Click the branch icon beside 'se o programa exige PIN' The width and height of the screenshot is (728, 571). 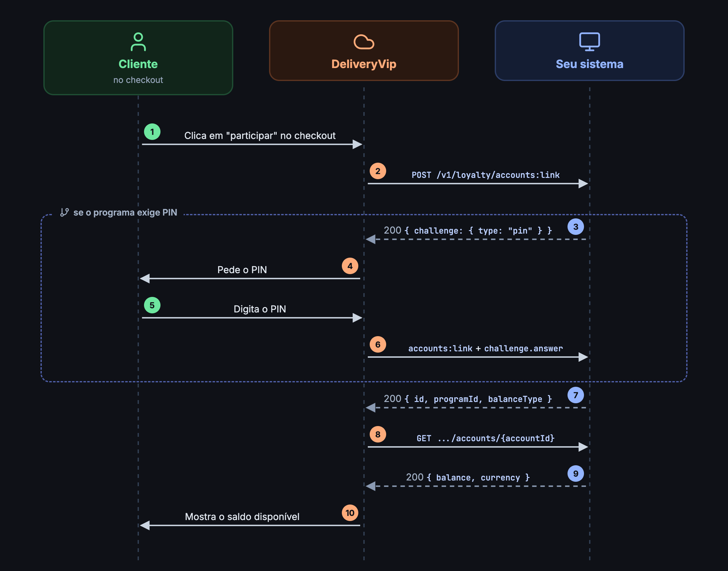[65, 212]
